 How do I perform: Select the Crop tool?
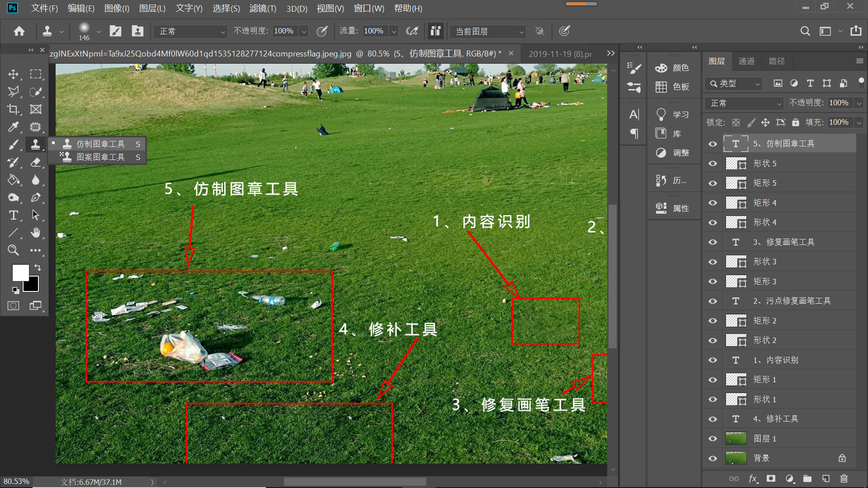point(14,109)
